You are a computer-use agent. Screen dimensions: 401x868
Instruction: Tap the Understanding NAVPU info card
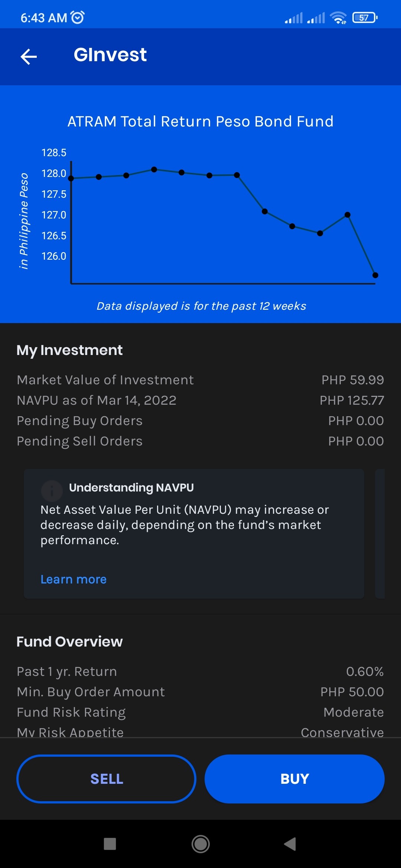tap(194, 533)
